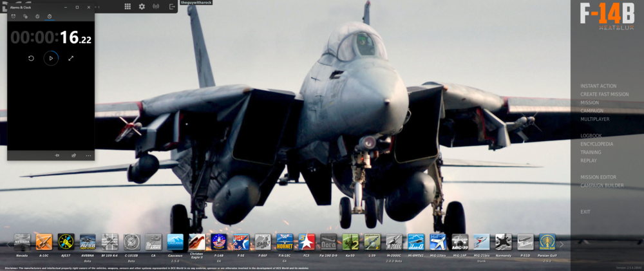Image resolution: width=644 pixels, height=271 pixels.
Task: Select the Ka-50 module icon
Action: coord(350,242)
